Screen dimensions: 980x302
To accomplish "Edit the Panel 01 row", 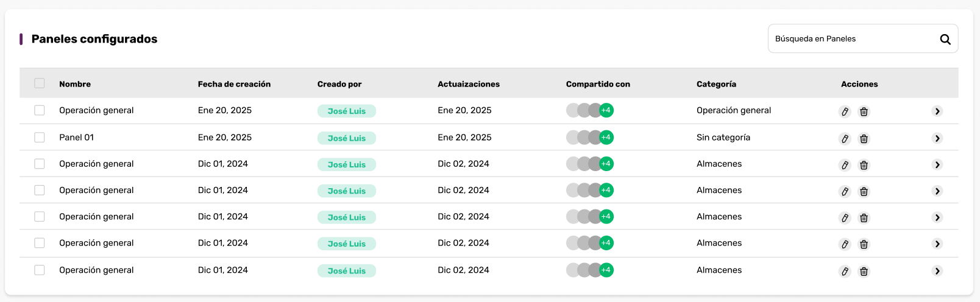I will (845, 139).
